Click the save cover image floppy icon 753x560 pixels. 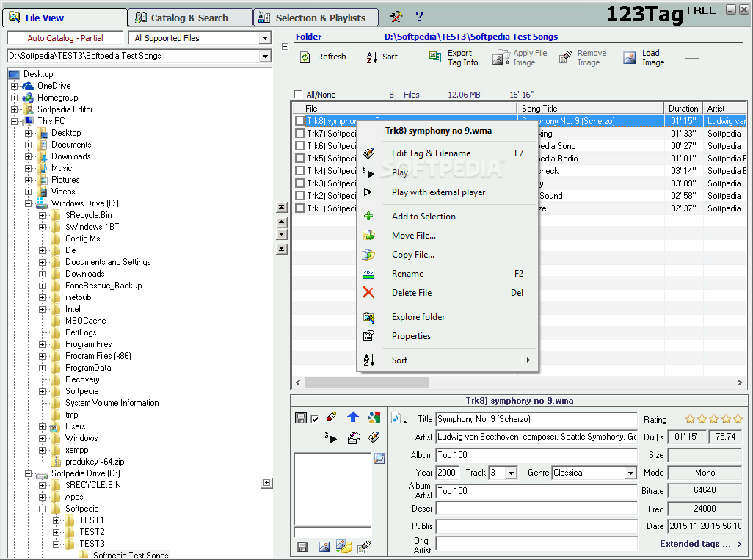[302, 547]
